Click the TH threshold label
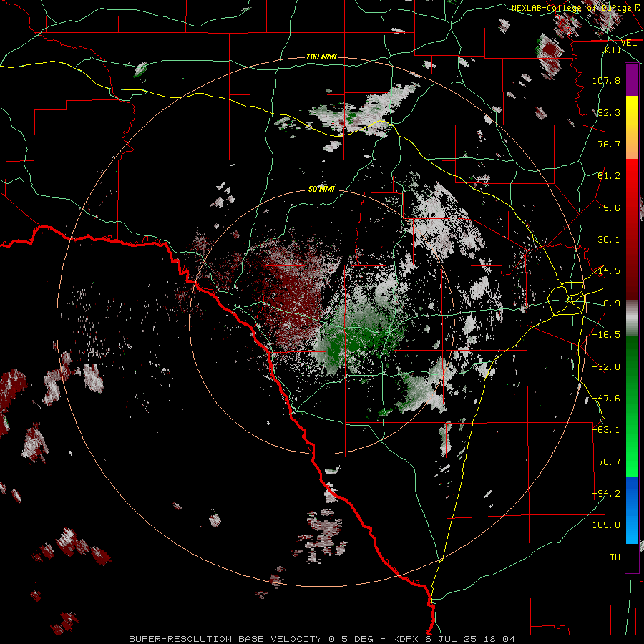Screen dimensions: 644x644 coord(615,557)
